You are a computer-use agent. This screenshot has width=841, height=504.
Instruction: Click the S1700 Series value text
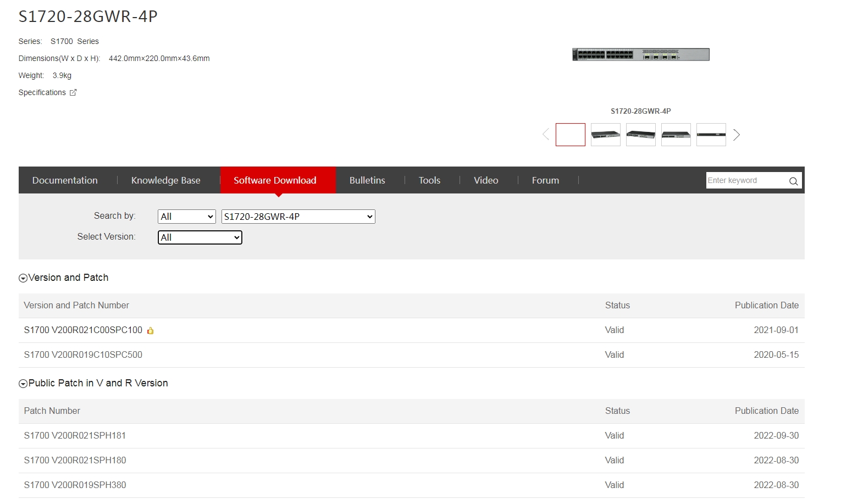coord(75,41)
